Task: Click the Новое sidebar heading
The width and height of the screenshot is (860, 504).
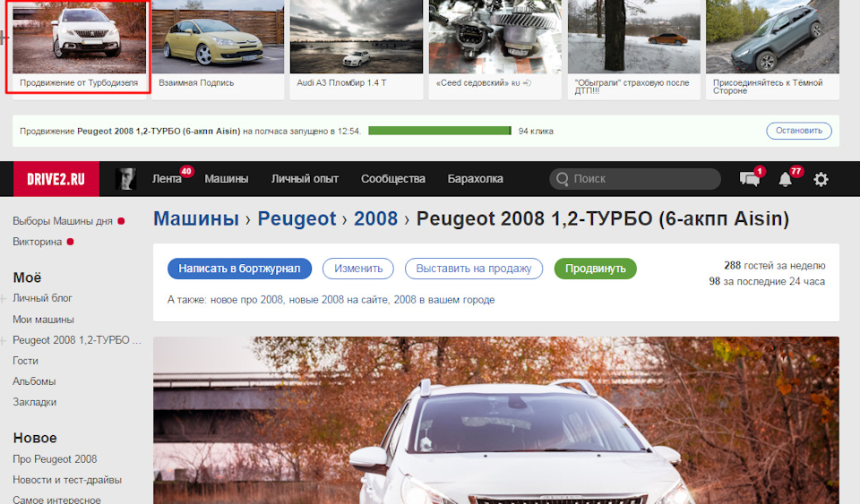Action: coord(35,438)
